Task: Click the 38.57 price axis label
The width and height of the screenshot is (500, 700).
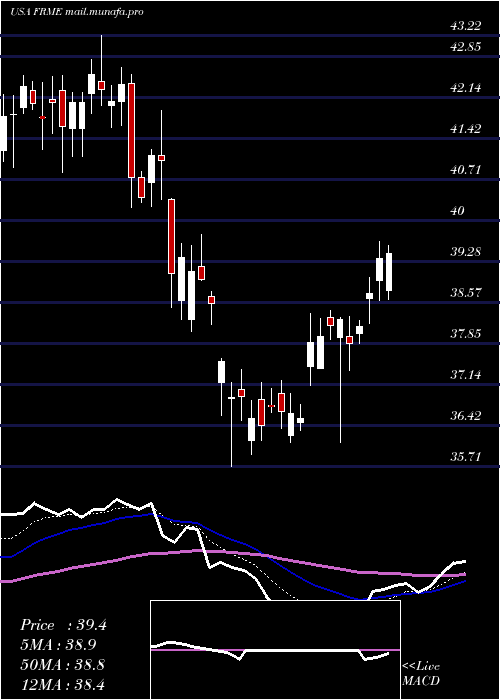Action: click(x=466, y=293)
